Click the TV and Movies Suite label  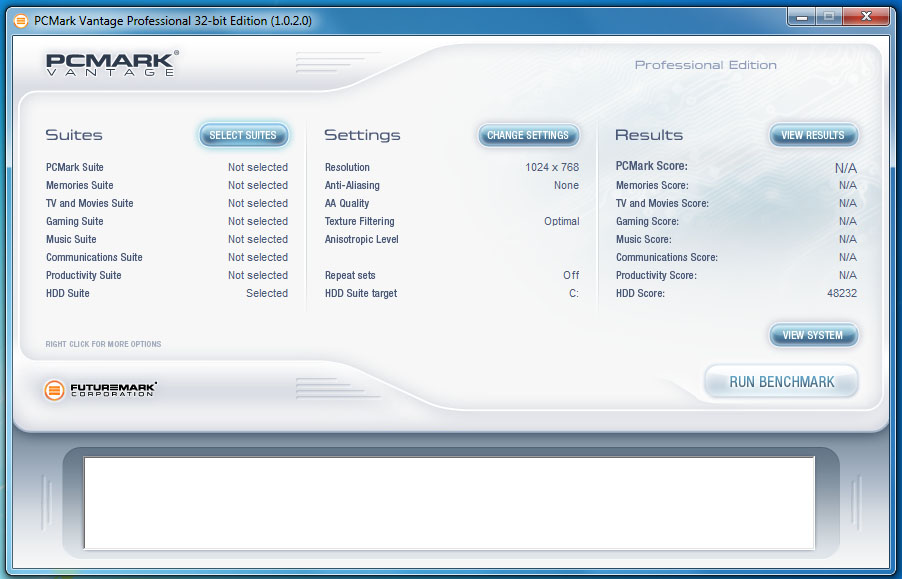[90, 203]
